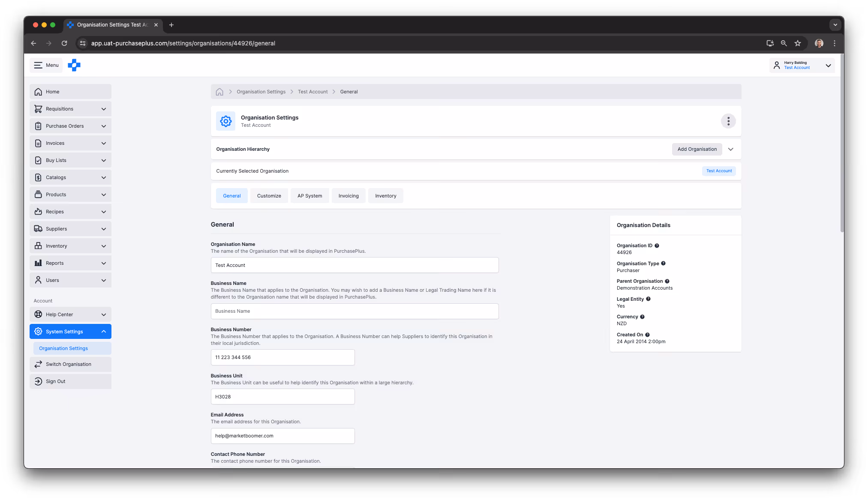
Task: Click Organisation Settings breadcrumb link
Action: coord(261,92)
